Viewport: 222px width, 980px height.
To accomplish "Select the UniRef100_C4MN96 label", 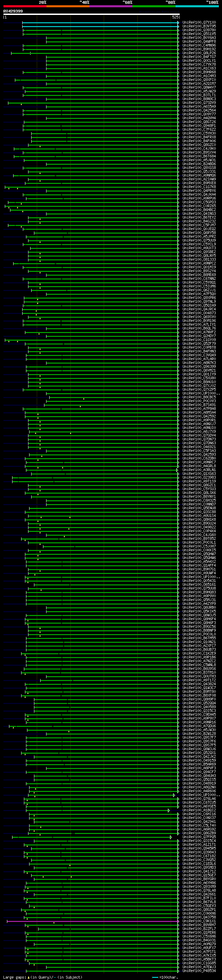I will [199, 45].
